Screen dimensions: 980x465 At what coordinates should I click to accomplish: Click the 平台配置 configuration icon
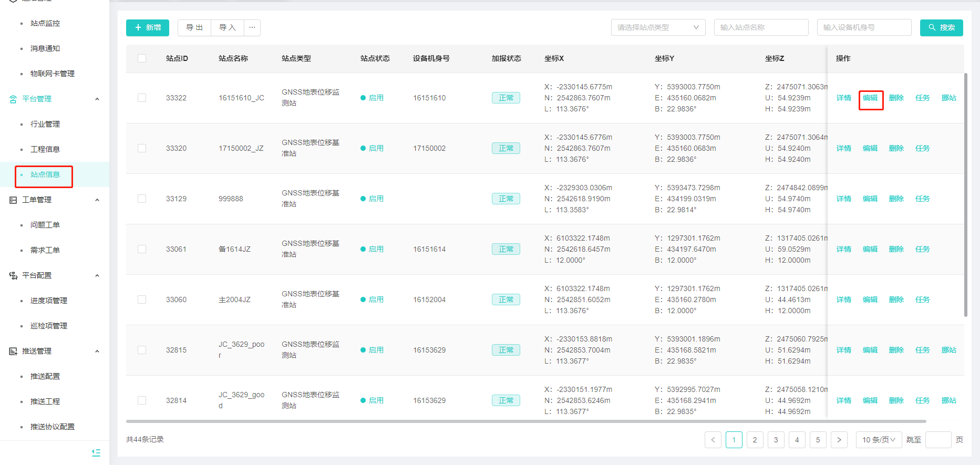pos(13,276)
